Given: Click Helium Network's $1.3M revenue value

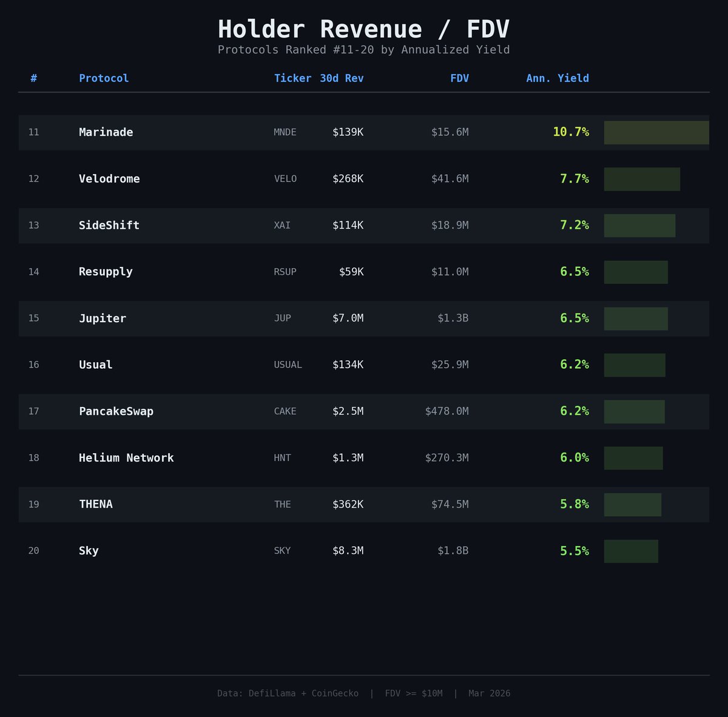Looking at the screenshot, I should [x=348, y=458].
